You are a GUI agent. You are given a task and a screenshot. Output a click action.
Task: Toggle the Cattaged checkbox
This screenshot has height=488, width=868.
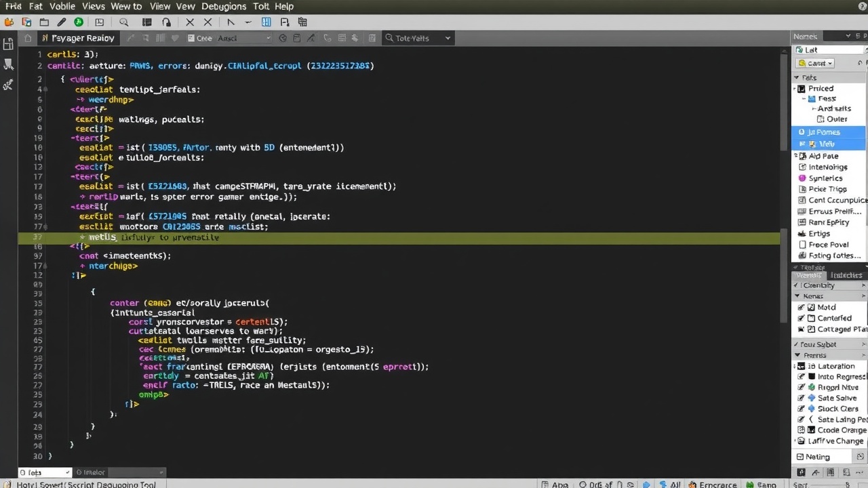[802, 329]
